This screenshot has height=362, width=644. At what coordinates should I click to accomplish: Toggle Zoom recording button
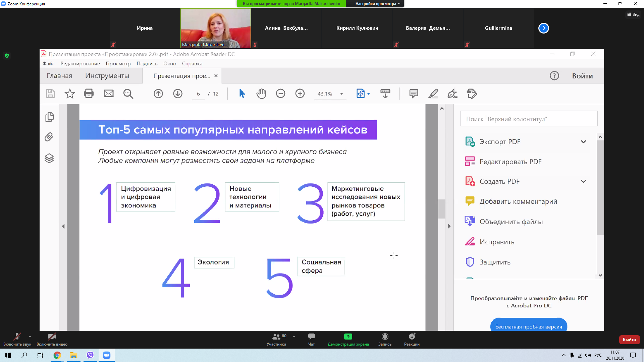(385, 337)
